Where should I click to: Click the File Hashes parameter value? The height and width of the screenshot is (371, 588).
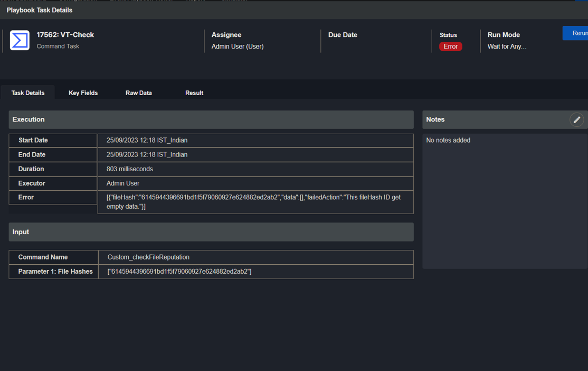179,272
